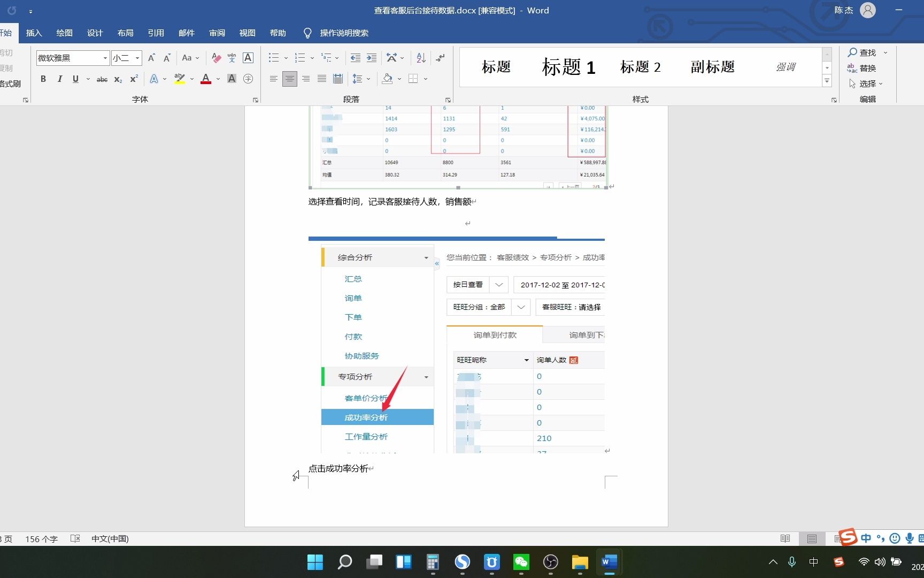Apply the 副标题 style
924x578 pixels.
coord(712,67)
